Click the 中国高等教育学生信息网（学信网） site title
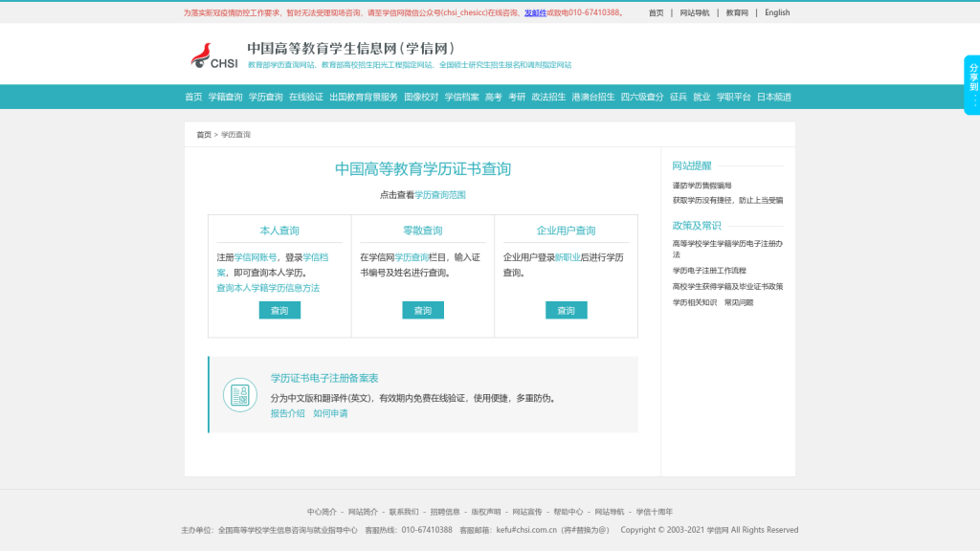 pyautogui.click(x=352, y=49)
